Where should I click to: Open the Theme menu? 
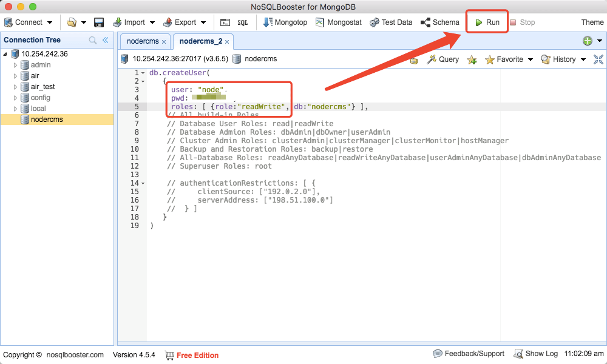592,22
